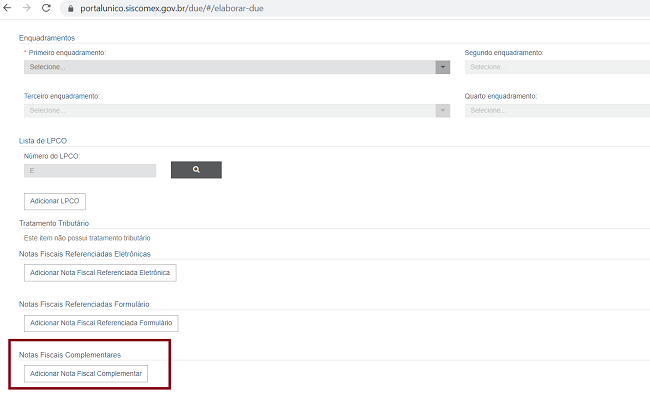Go back in the browser
This screenshot has height=393, width=650.
7,8
